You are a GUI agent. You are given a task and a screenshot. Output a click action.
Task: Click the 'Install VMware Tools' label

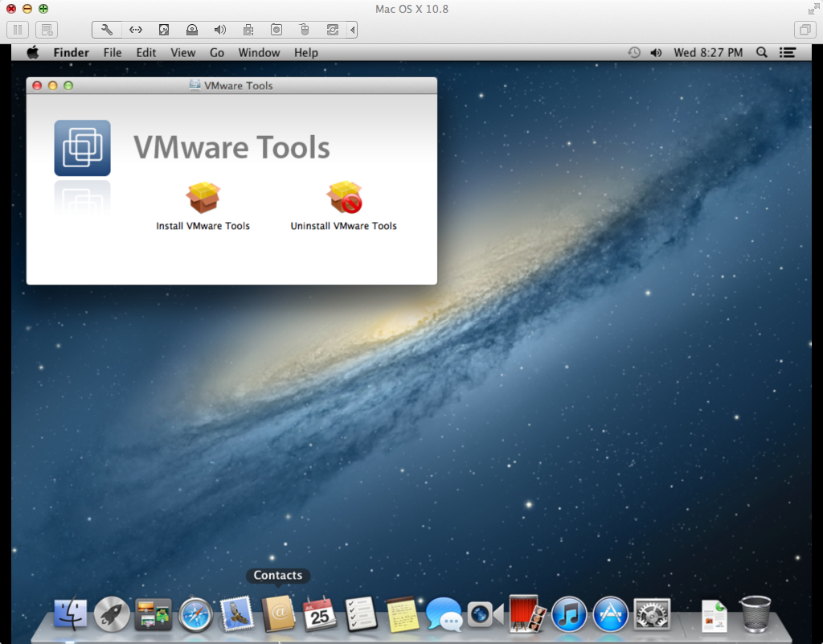(203, 226)
